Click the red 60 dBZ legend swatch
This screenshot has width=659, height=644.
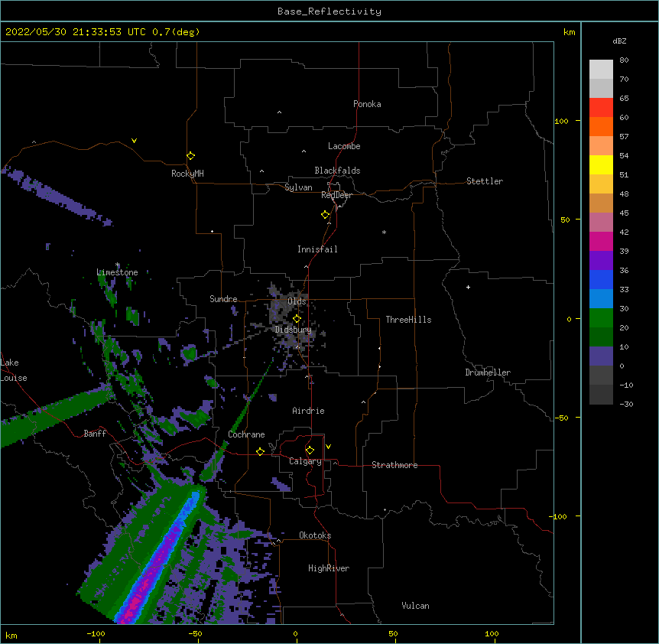[601, 108]
